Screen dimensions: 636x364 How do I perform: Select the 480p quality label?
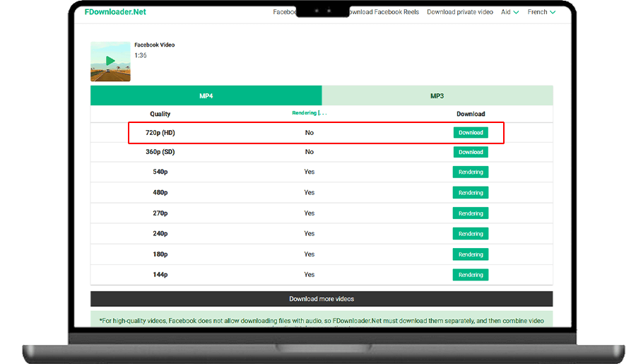[x=160, y=192]
